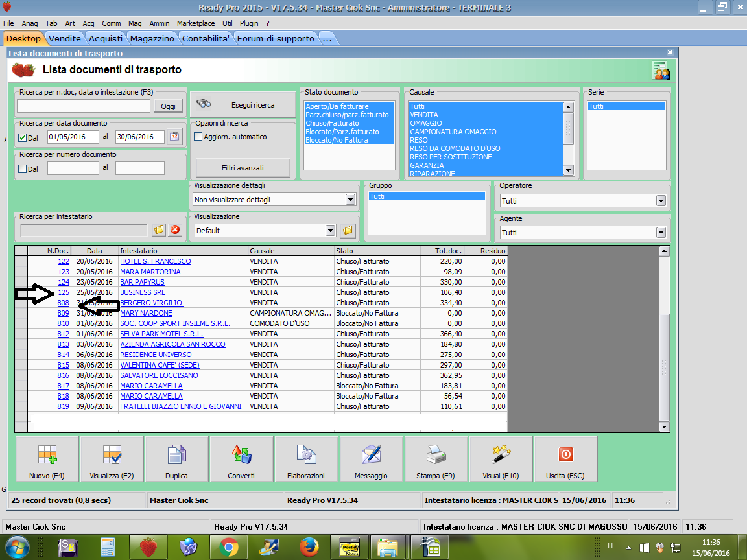Image resolution: width=747 pixels, height=560 pixels.
Task: Expand the Visualizzazione dettagli dropdown
Action: click(x=350, y=200)
